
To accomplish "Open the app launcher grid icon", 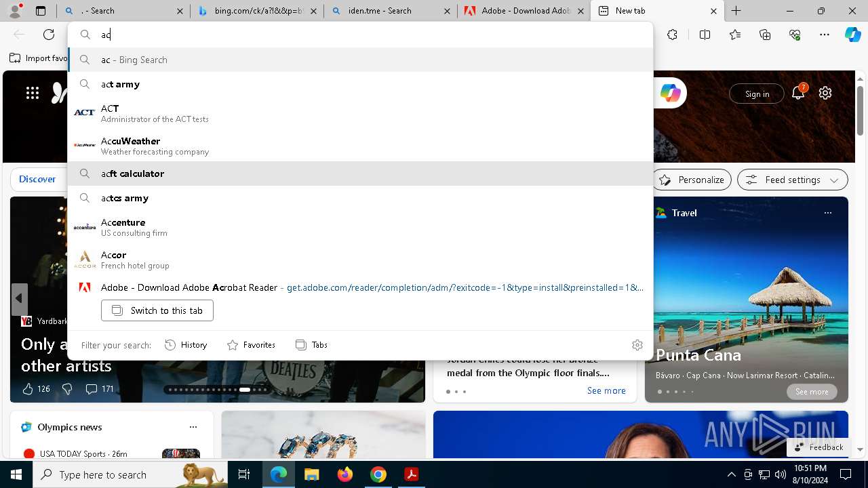I will click(33, 94).
